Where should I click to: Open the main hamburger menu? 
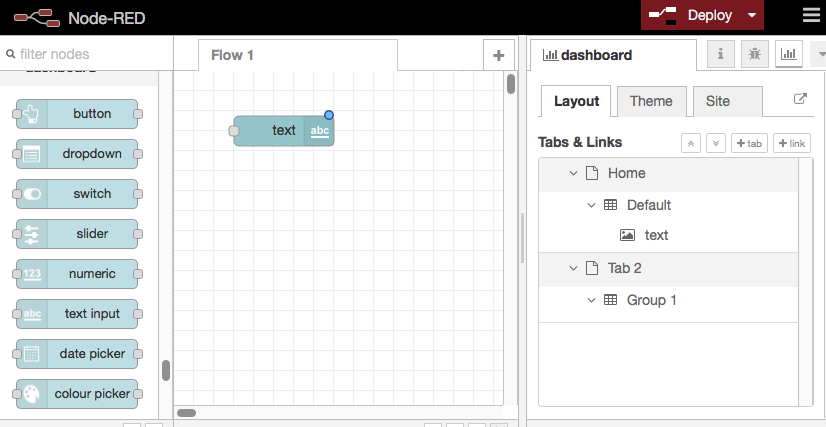tap(811, 16)
